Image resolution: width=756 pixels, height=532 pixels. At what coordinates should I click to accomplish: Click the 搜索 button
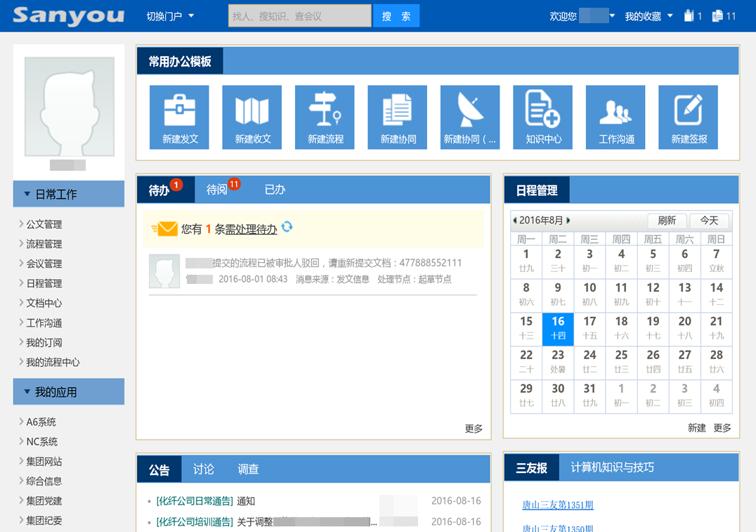[x=396, y=16]
